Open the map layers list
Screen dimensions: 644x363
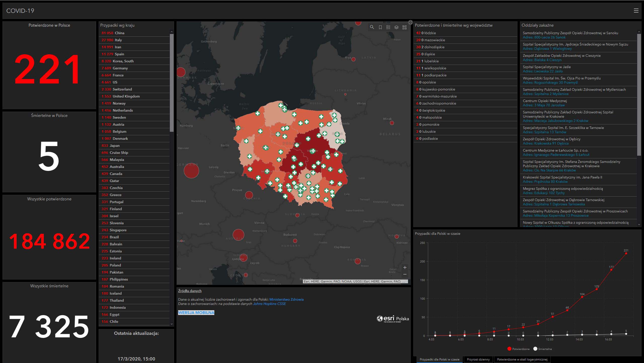(396, 27)
